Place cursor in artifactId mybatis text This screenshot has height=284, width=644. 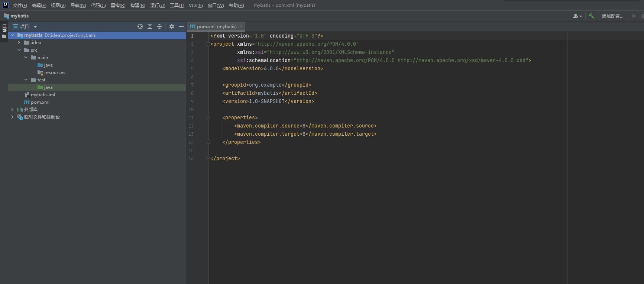(268, 93)
